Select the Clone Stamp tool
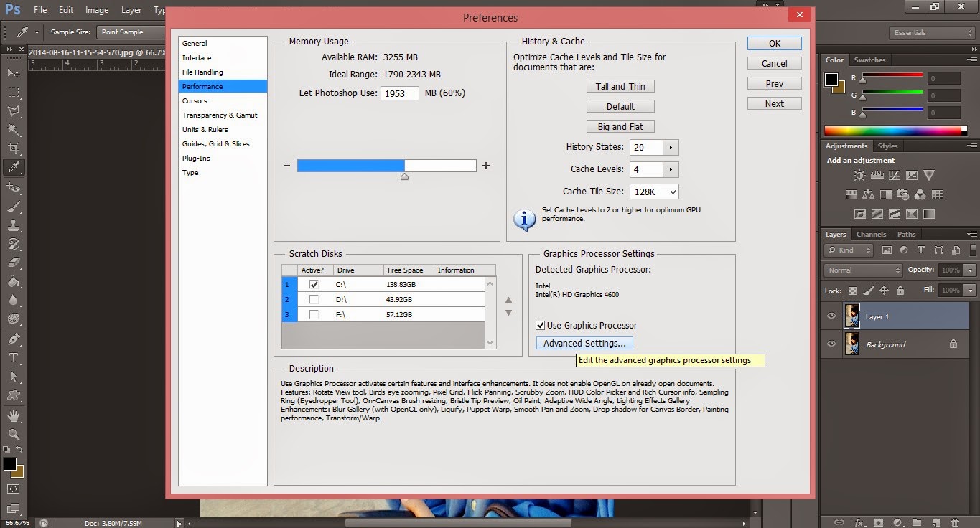This screenshot has width=980, height=528. click(13, 225)
